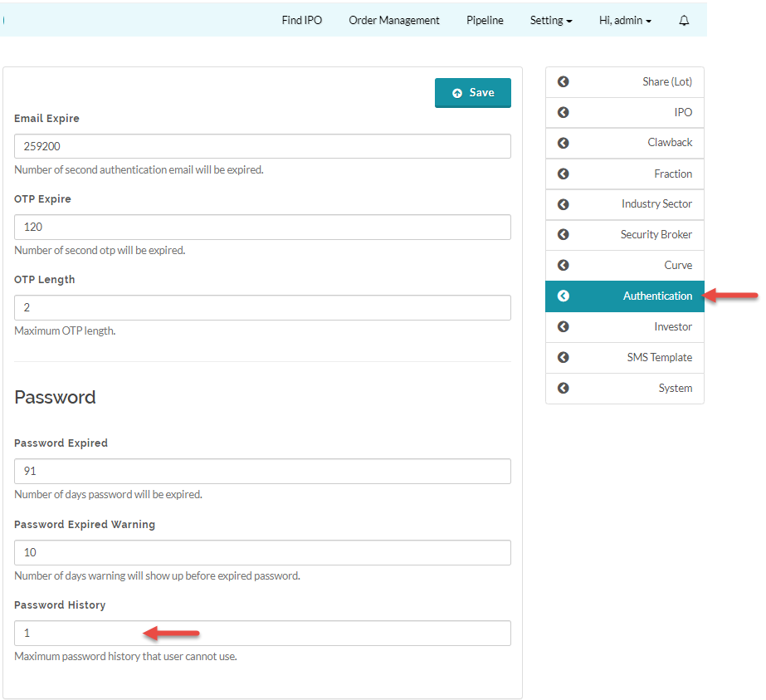Focus the Email Expire input field

262,146
